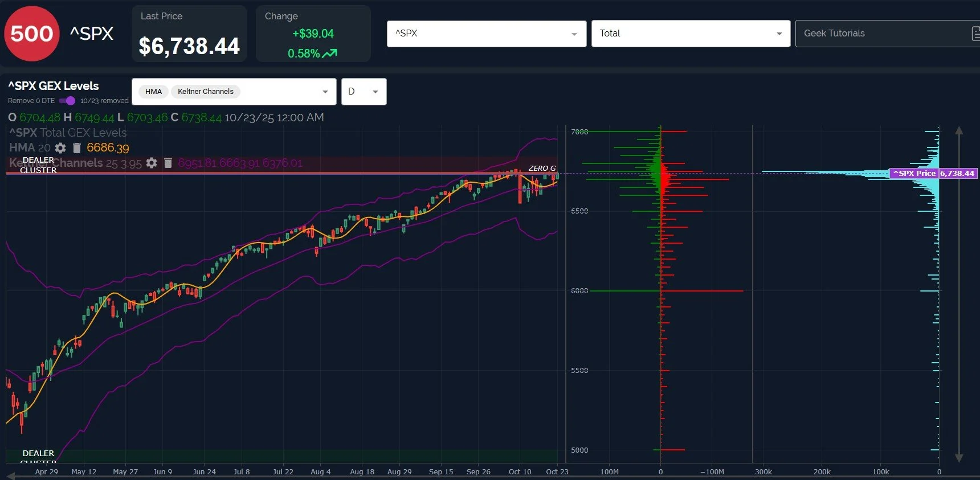Click the down arrow of the vertical range control
Screen dimensions: 980x480
pos(959,458)
